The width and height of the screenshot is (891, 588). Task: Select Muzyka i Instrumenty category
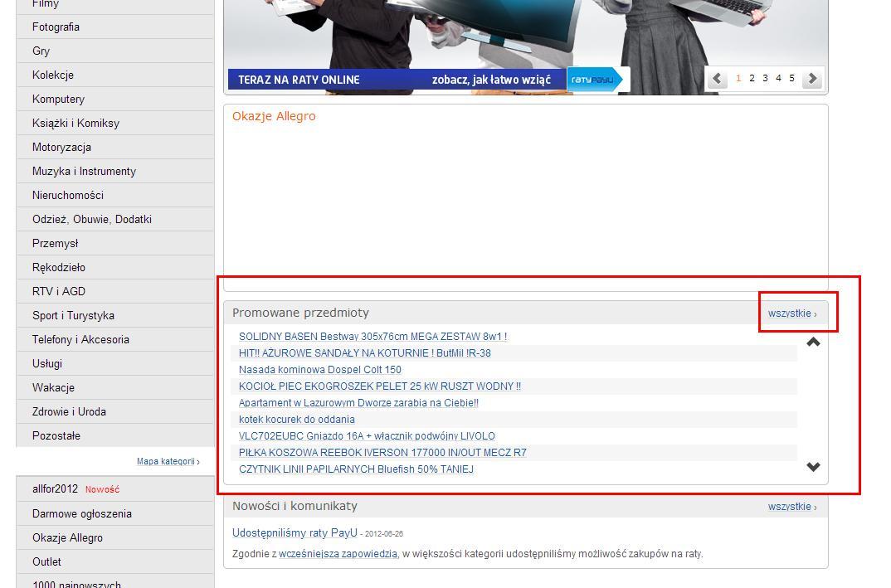(x=115, y=171)
